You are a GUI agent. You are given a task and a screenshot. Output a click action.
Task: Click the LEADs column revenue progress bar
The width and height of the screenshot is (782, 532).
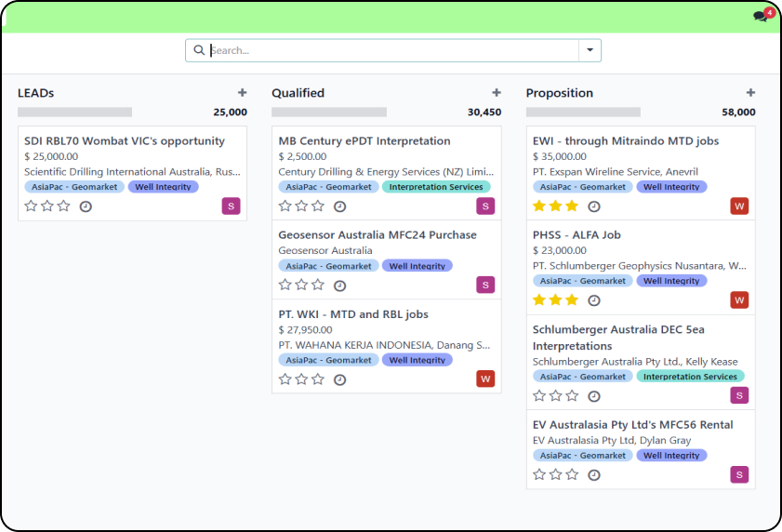click(74, 112)
